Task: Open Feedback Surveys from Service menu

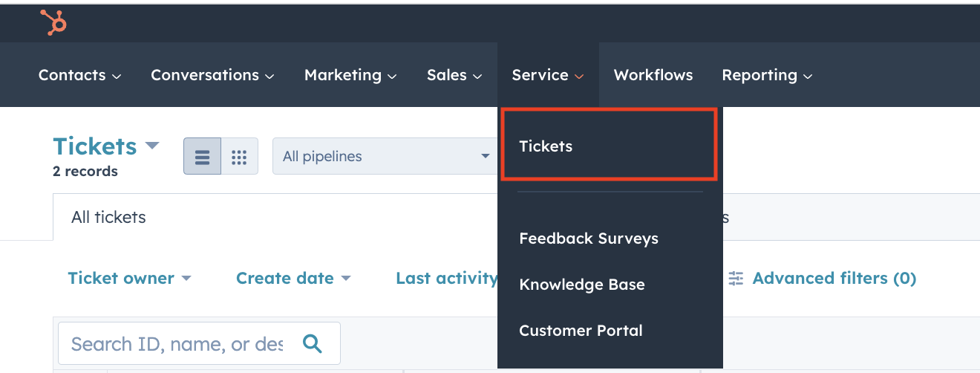Action: click(589, 239)
